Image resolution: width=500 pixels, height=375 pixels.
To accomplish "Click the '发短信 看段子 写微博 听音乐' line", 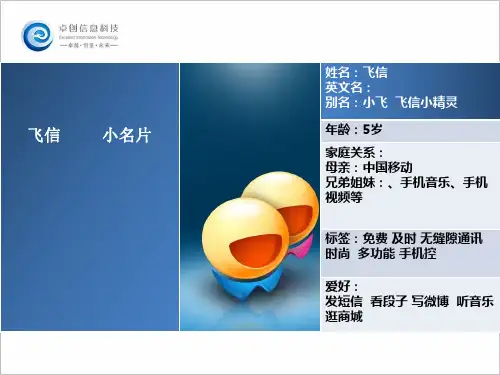I will [409, 301].
